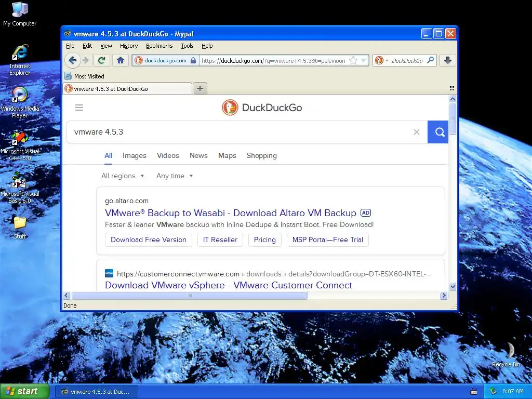Click the horizontal scrollbar thumb

click(189, 295)
